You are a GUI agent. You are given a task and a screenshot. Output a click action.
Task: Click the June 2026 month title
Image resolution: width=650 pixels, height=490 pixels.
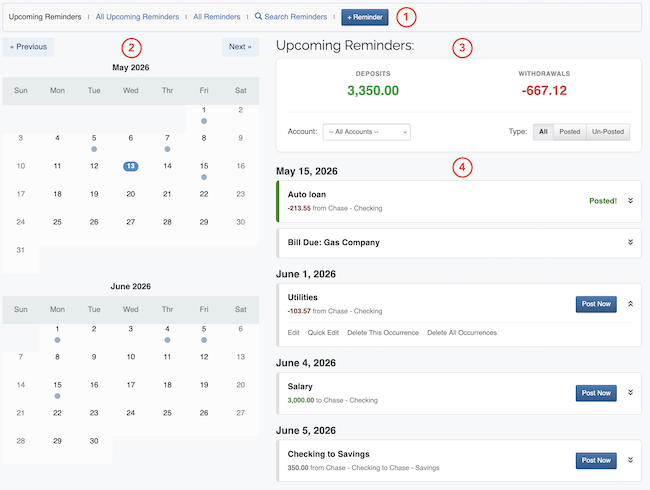[x=131, y=286]
